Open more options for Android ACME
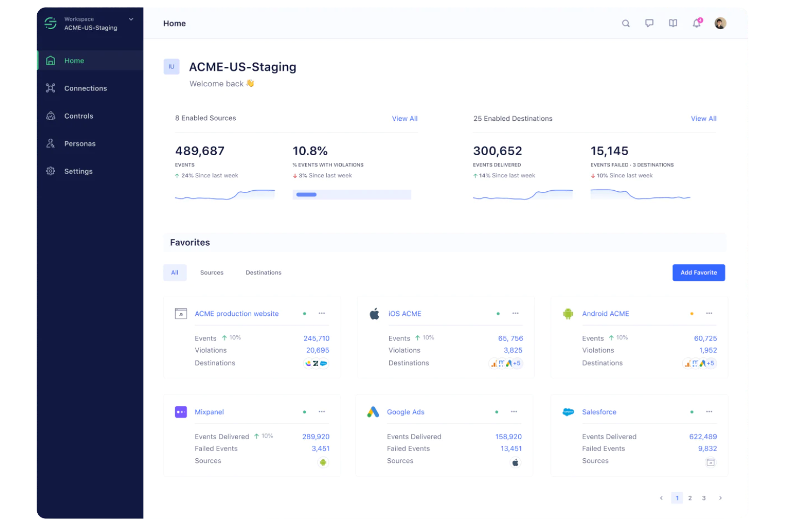Image resolution: width=798 pixels, height=532 pixels. (709, 313)
